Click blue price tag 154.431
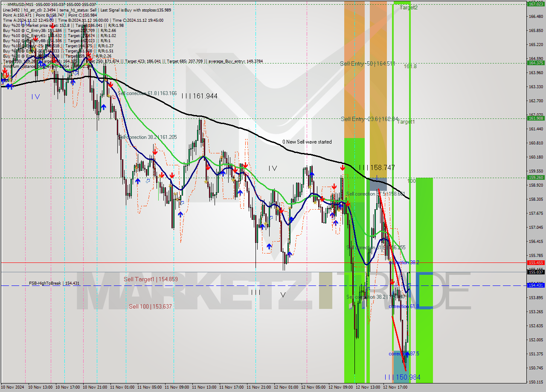This screenshot has width=546, height=392. click(x=535, y=285)
